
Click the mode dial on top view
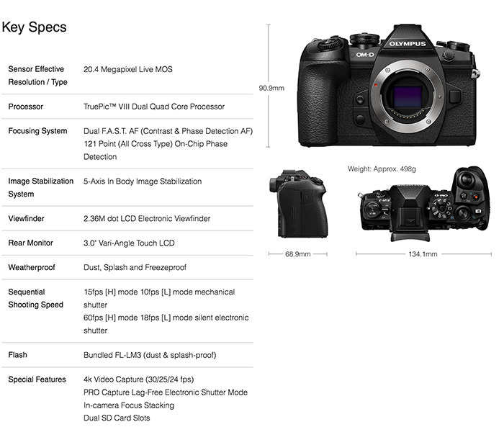coord(442,208)
